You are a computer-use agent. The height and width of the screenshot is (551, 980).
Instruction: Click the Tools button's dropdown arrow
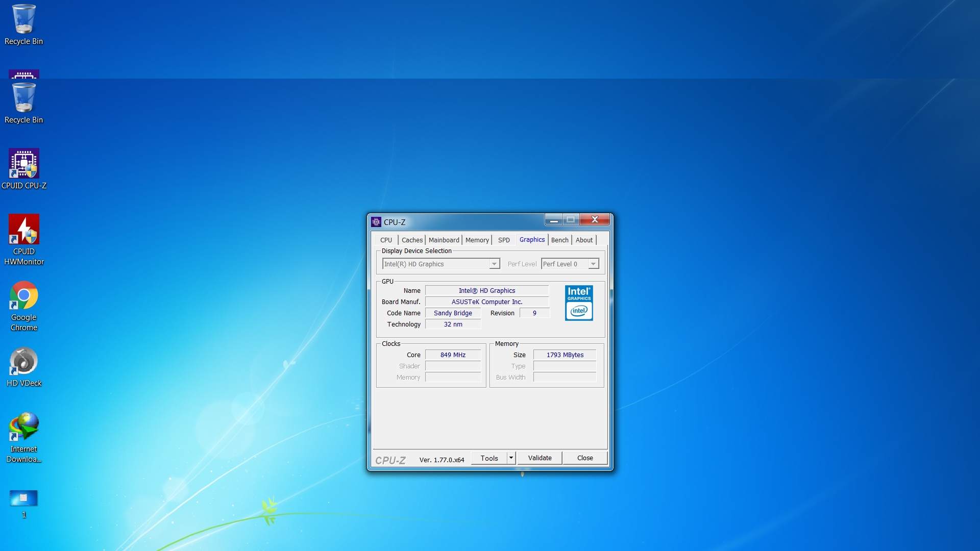pos(511,458)
